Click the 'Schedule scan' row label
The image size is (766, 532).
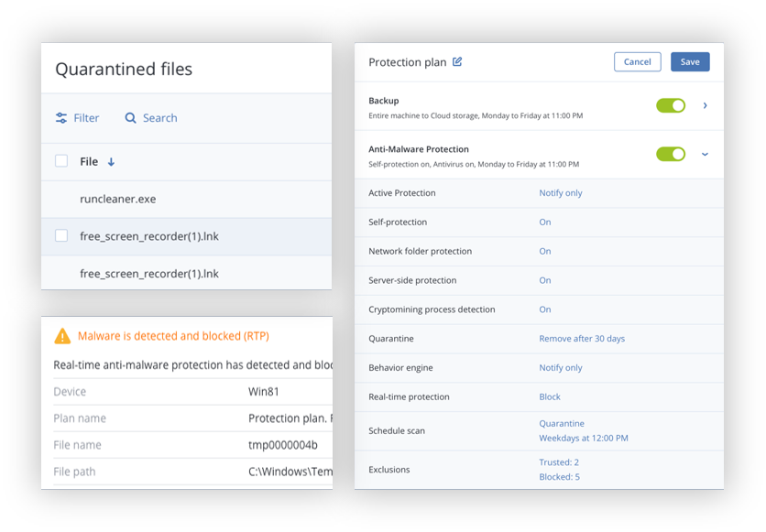click(x=397, y=431)
